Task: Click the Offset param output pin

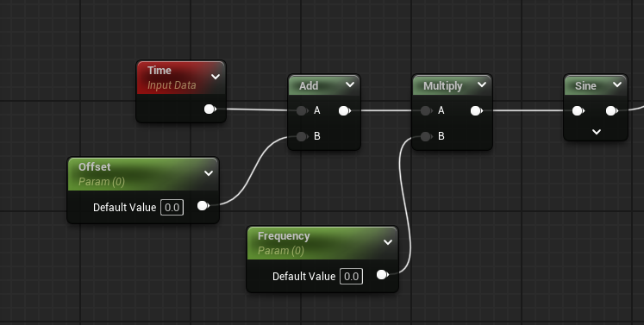Action: click(x=203, y=206)
